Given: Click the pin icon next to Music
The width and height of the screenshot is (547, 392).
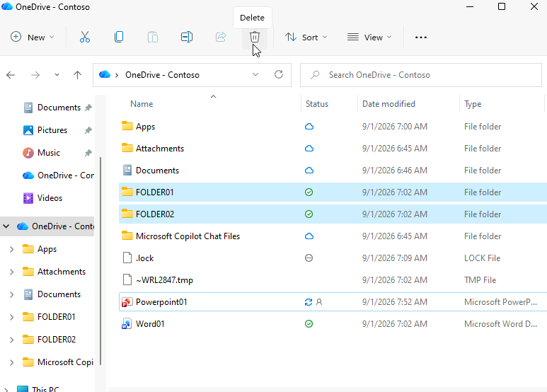Looking at the screenshot, I should coord(88,153).
